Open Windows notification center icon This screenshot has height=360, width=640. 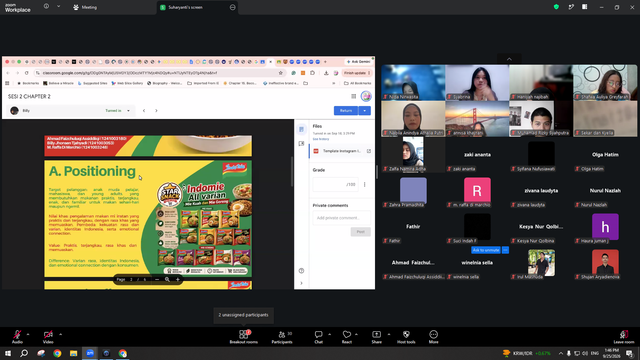click(629, 353)
